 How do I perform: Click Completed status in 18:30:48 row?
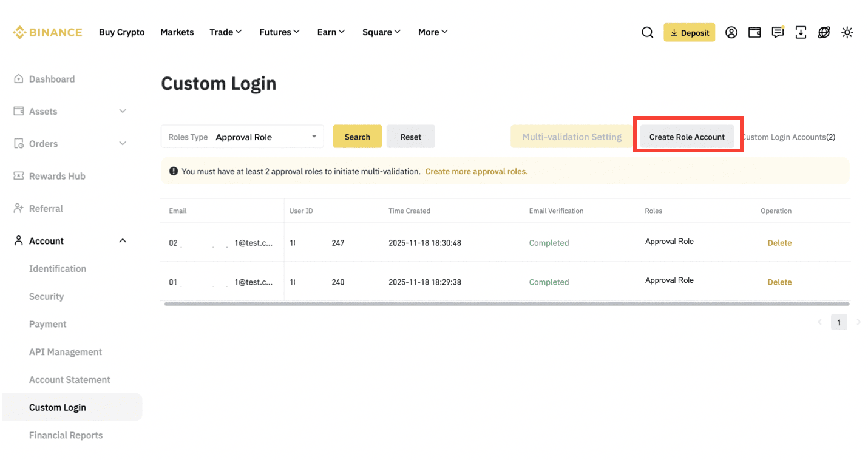point(549,243)
